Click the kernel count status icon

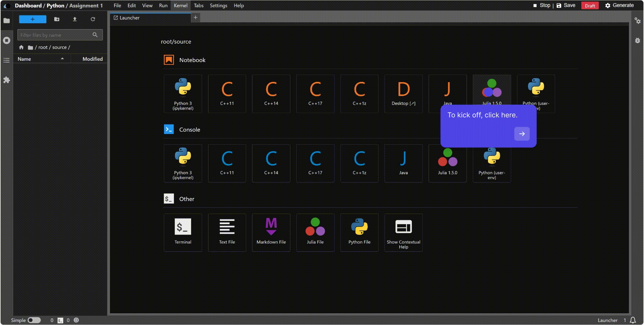[76, 320]
